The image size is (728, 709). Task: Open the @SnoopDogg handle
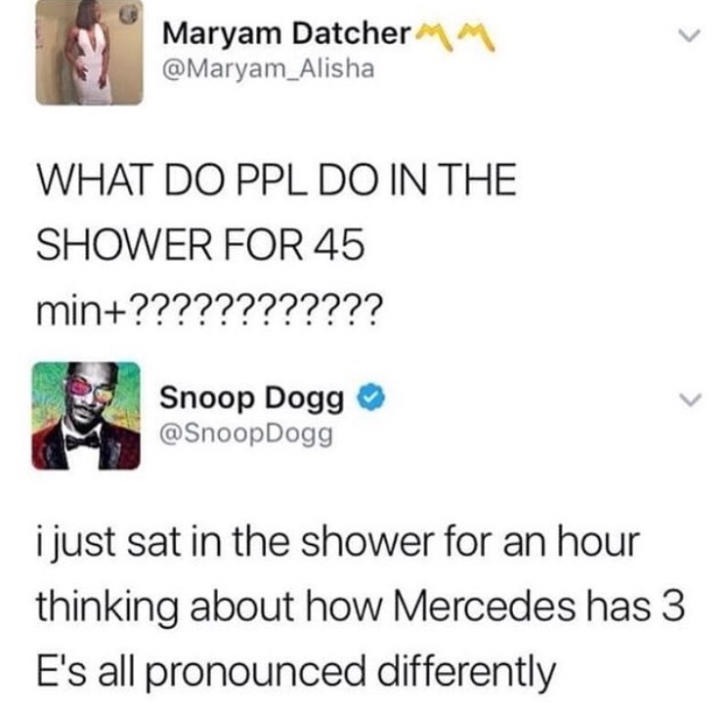(x=246, y=435)
